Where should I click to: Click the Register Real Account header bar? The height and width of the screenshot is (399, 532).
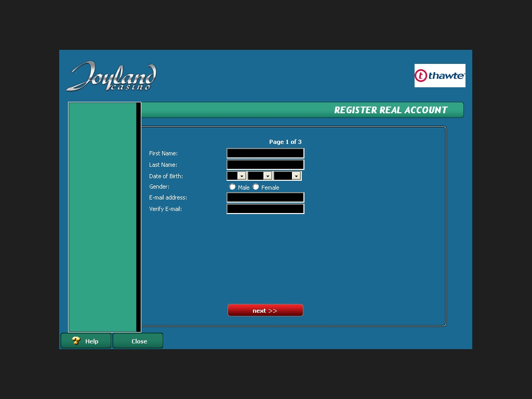302,110
